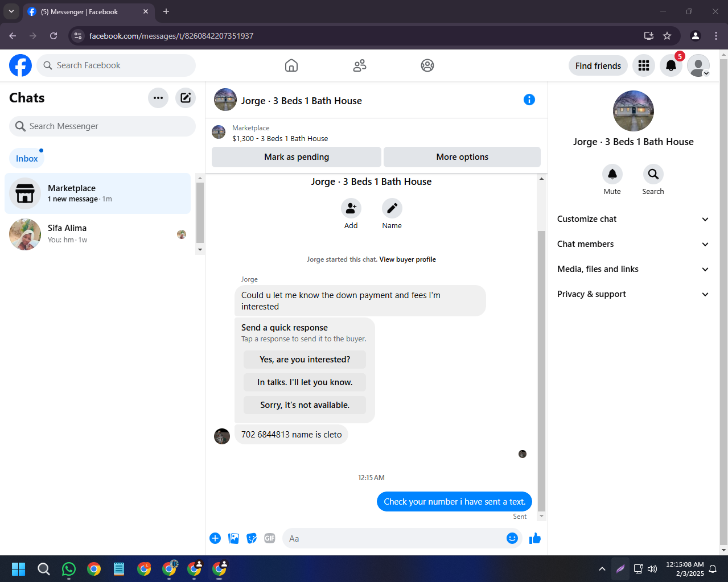This screenshot has height=582, width=728.
Task: Open Chrome three-dot menu
Action: (x=716, y=36)
